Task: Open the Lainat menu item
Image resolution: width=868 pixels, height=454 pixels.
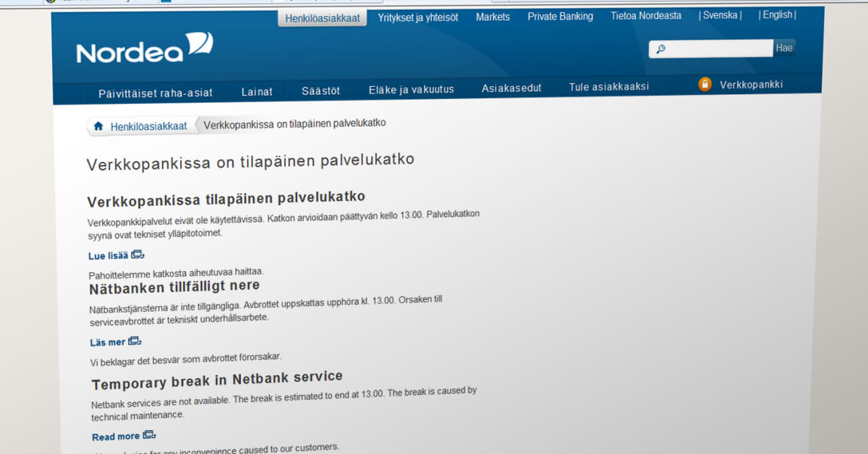Action: click(257, 92)
